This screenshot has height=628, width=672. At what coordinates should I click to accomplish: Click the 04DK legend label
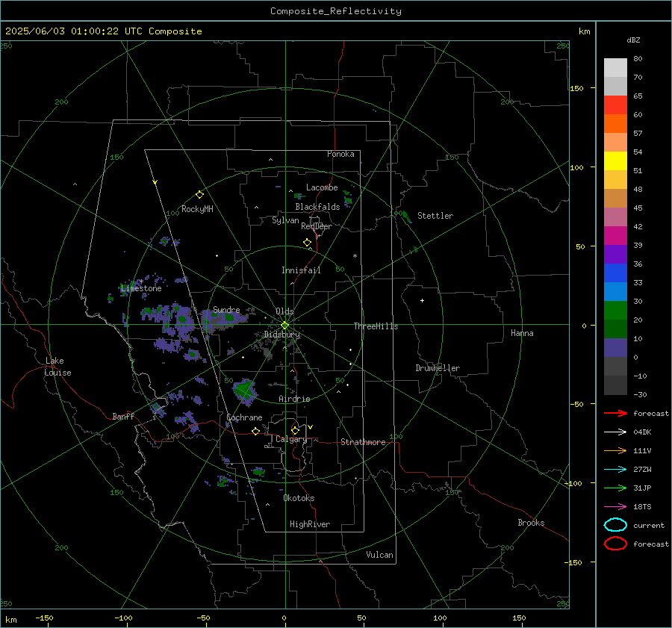642,432
